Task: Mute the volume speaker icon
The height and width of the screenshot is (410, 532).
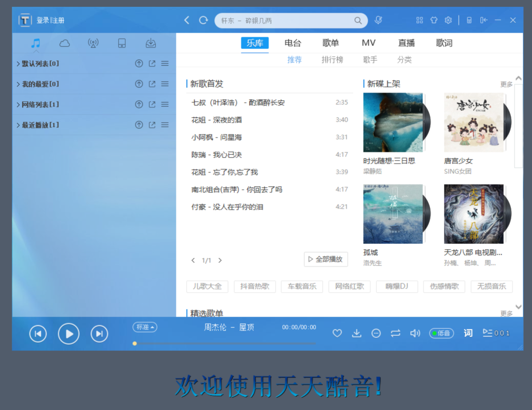Action: (415, 333)
